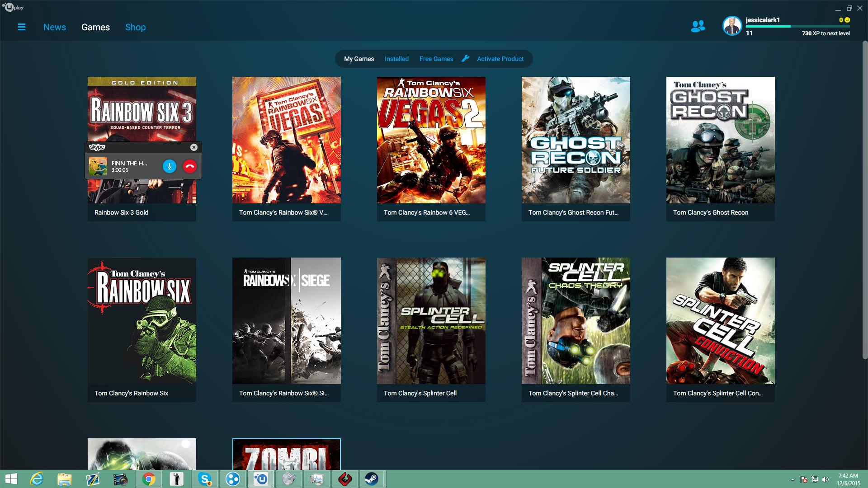The width and height of the screenshot is (868, 488).
Task: Open the Windows Start button
Action: 11,479
